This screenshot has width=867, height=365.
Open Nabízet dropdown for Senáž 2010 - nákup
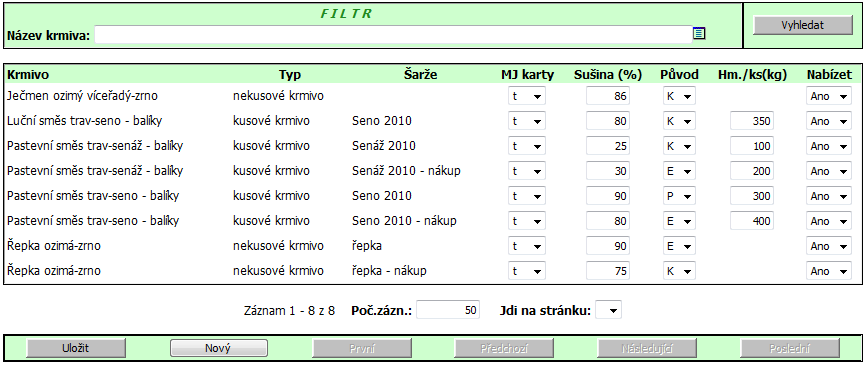829,171
